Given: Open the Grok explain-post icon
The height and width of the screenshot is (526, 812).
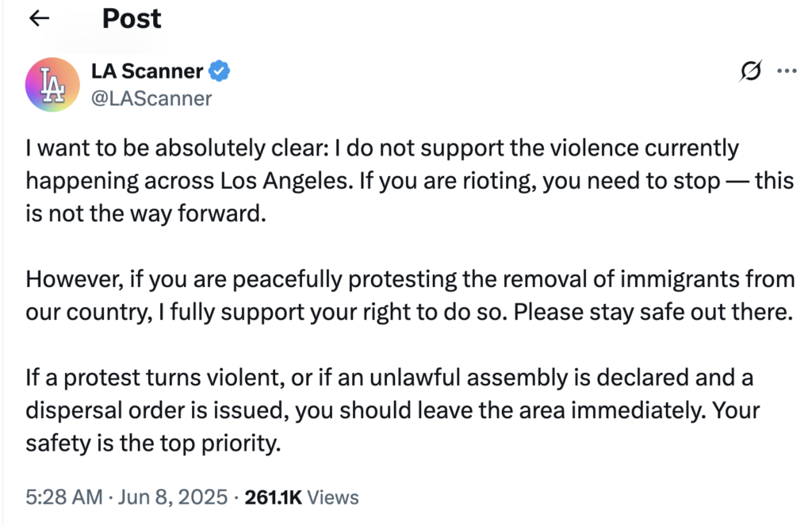Looking at the screenshot, I should [751, 71].
